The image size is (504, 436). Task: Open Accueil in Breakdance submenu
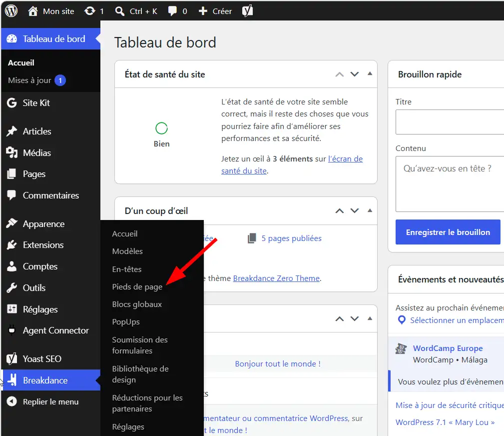(x=125, y=234)
